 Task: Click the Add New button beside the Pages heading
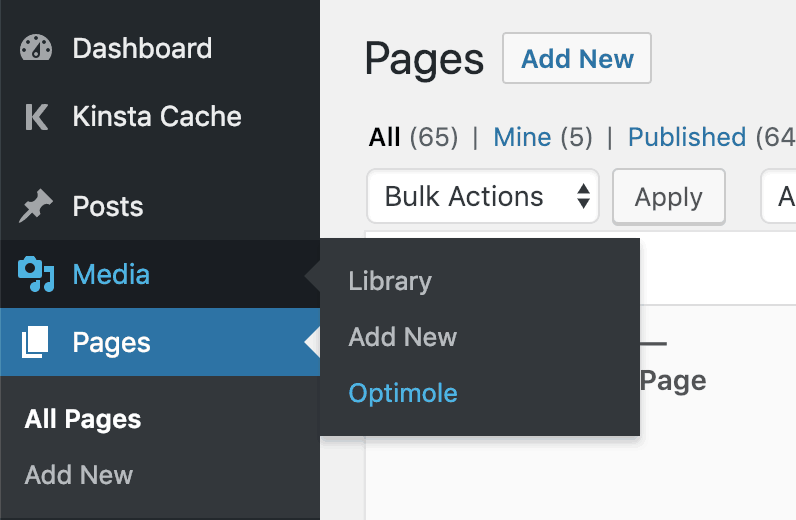point(577,58)
